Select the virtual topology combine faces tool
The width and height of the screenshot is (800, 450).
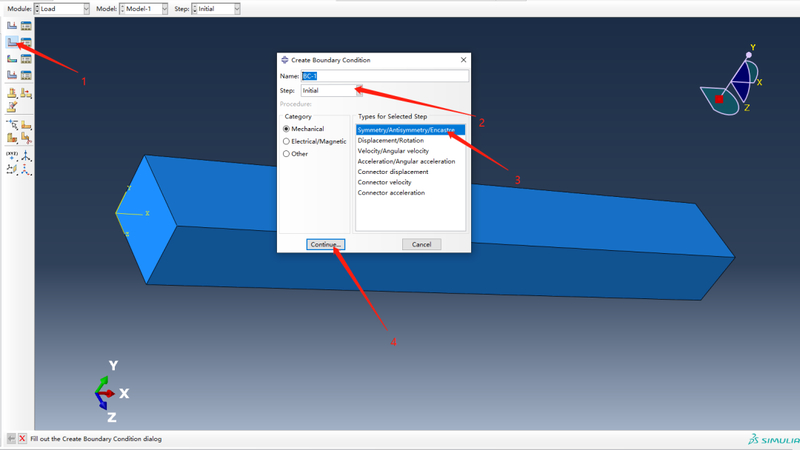(x=12, y=93)
